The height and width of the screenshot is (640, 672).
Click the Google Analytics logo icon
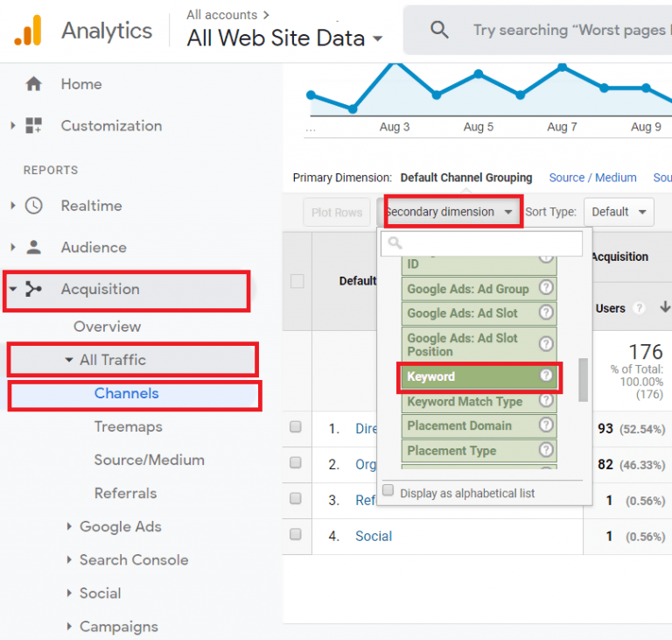click(x=27, y=32)
